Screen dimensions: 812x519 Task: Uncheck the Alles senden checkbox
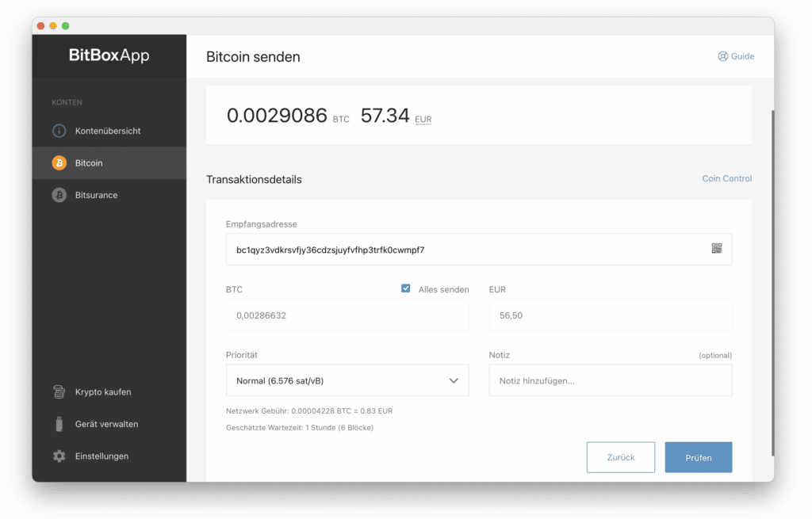click(x=406, y=289)
